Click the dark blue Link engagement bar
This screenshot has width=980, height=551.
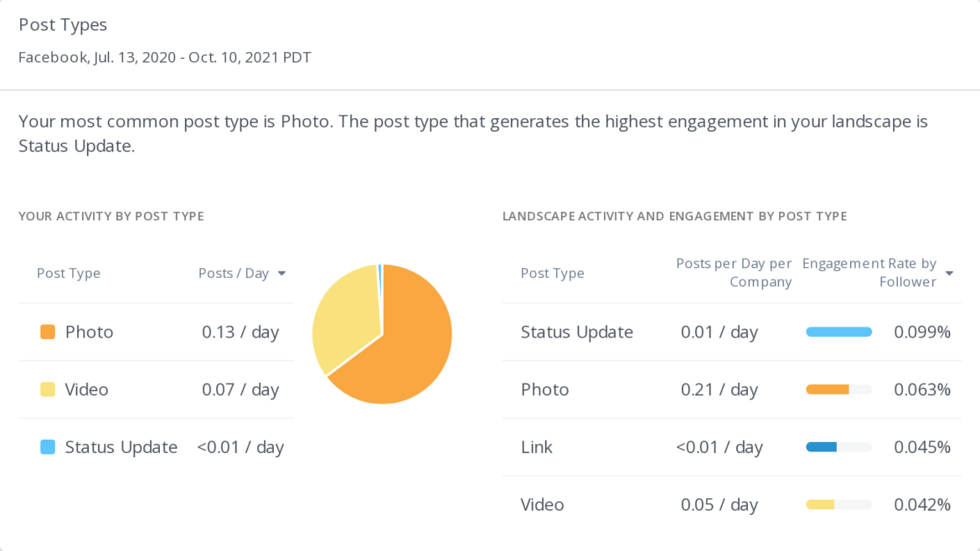[x=823, y=447]
